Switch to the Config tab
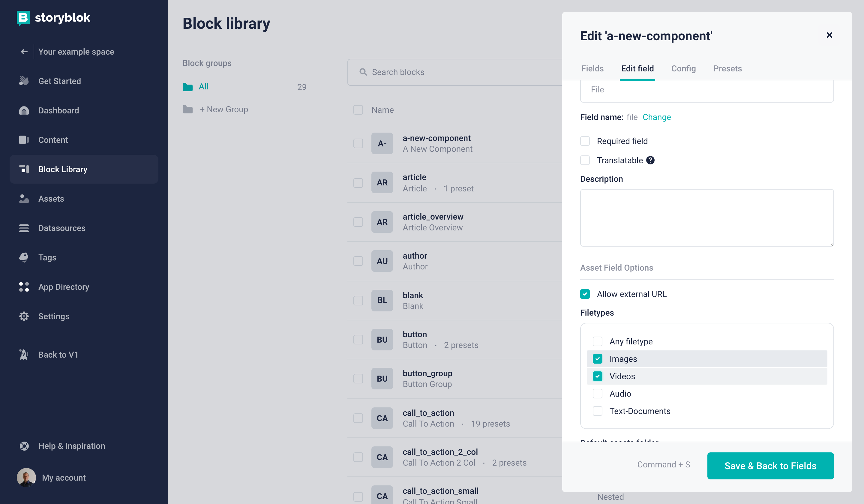 click(x=683, y=68)
